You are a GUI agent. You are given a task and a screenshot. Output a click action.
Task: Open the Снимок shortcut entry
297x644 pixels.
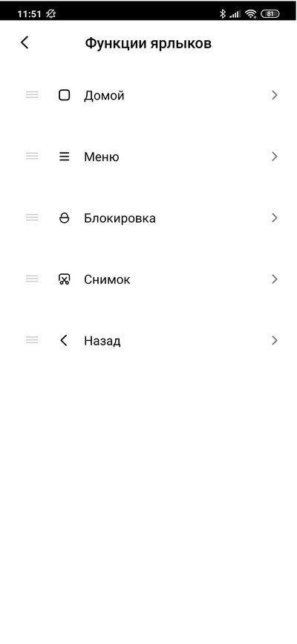(x=148, y=279)
